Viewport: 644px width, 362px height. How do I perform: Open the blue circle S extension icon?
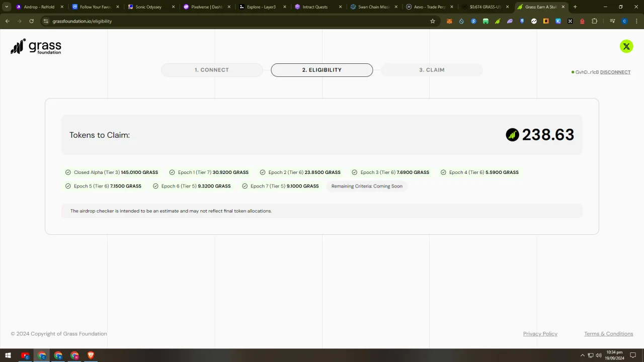coord(474,21)
